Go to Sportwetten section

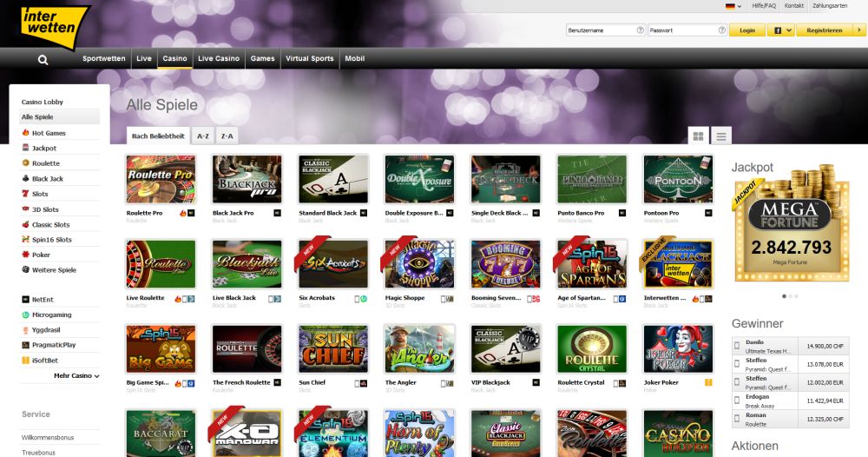(x=104, y=58)
